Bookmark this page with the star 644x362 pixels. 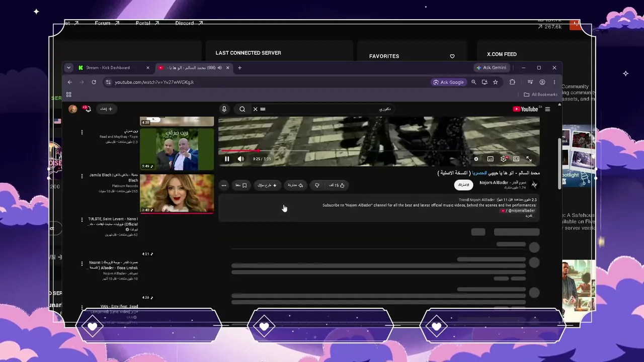[496, 82]
